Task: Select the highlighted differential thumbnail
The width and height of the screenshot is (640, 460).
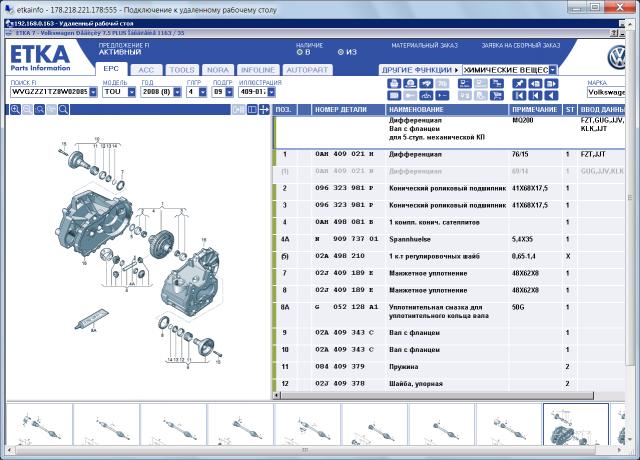Action: [x=576, y=424]
